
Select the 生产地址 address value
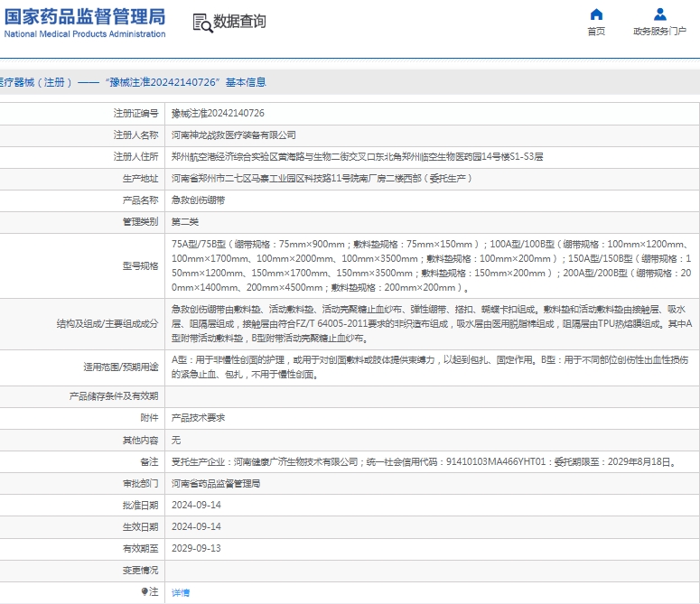pyautogui.click(x=322, y=179)
